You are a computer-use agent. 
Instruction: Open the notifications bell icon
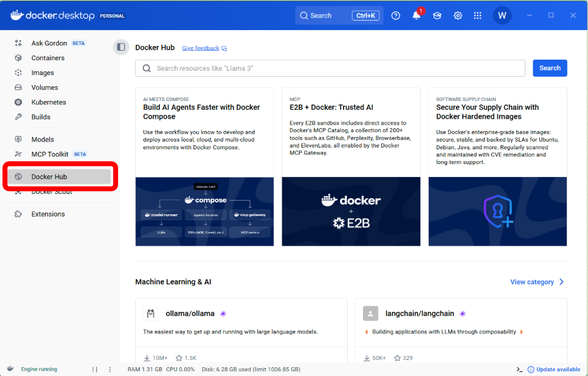coord(416,16)
